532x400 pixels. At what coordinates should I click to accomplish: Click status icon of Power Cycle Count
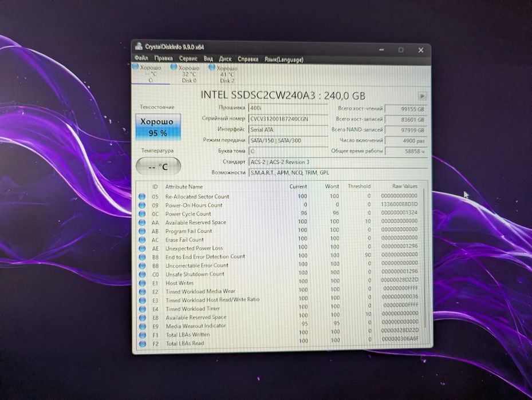142,214
